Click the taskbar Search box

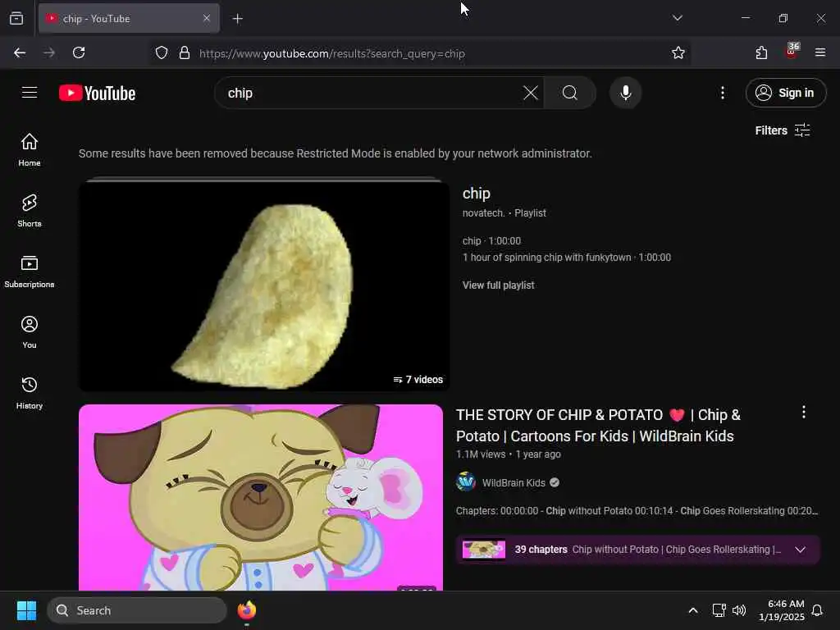[x=137, y=610]
